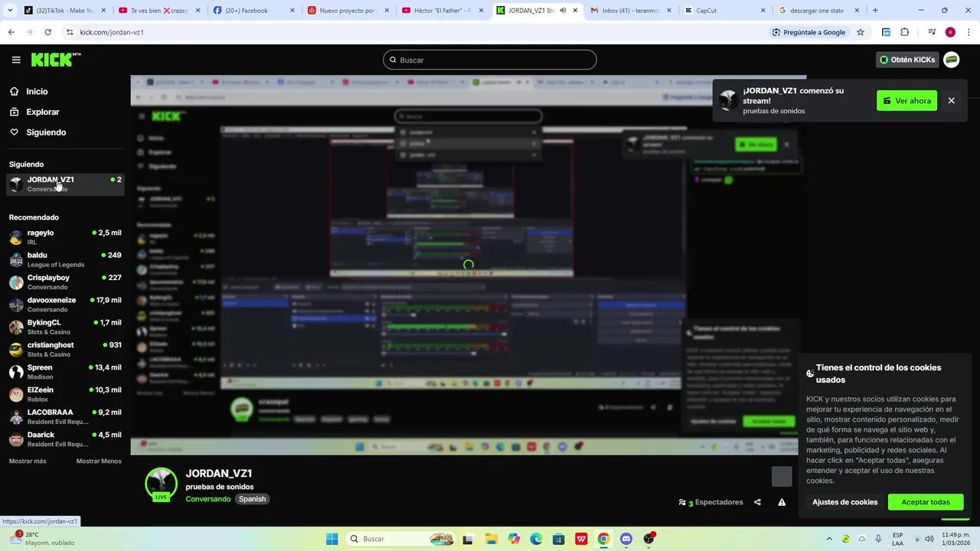Viewport: 980px width, 551px height.
Task: Open the Kick hamburger sidebar menu
Action: coord(16,60)
